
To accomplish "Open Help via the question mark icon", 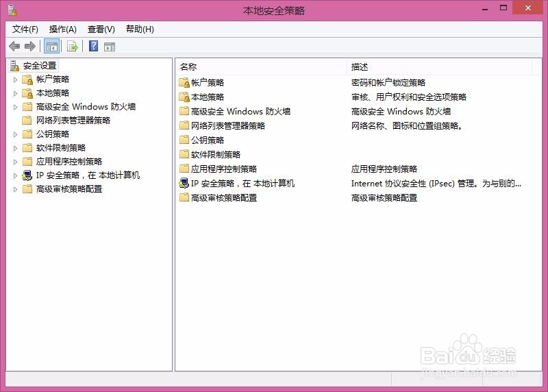I will tap(93, 46).
